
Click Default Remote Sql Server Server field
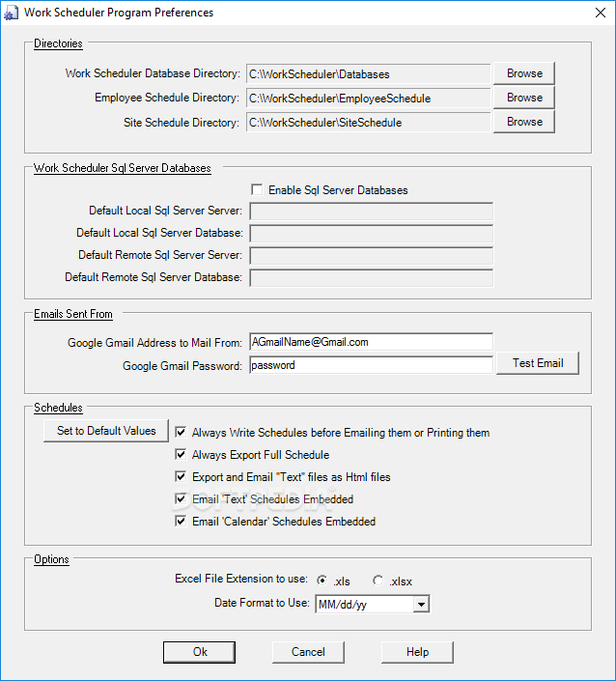pyautogui.click(x=371, y=255)
